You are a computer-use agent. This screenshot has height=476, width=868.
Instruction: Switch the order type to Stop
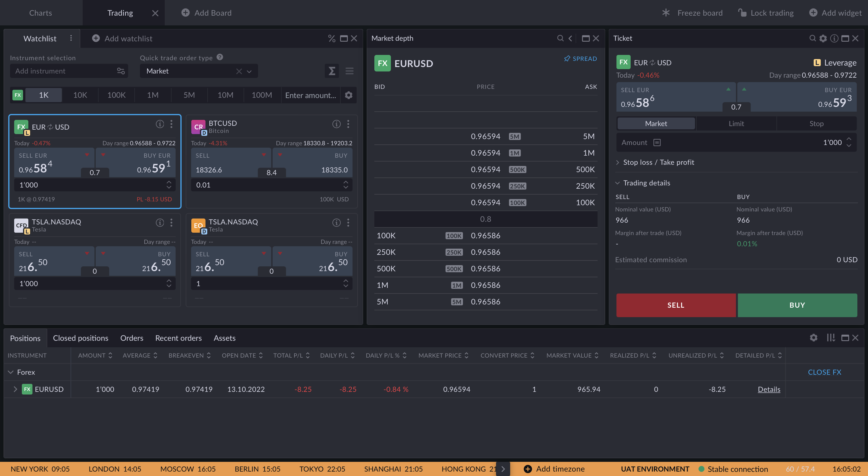[x=816, y=123]
